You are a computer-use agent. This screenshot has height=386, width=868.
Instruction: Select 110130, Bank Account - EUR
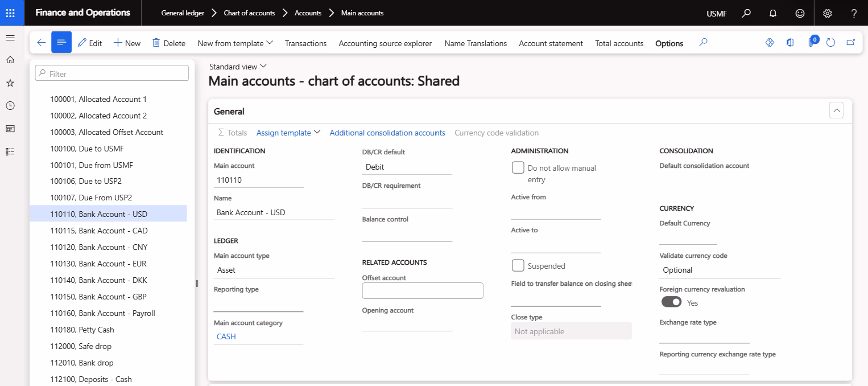[x=108, y=264]
